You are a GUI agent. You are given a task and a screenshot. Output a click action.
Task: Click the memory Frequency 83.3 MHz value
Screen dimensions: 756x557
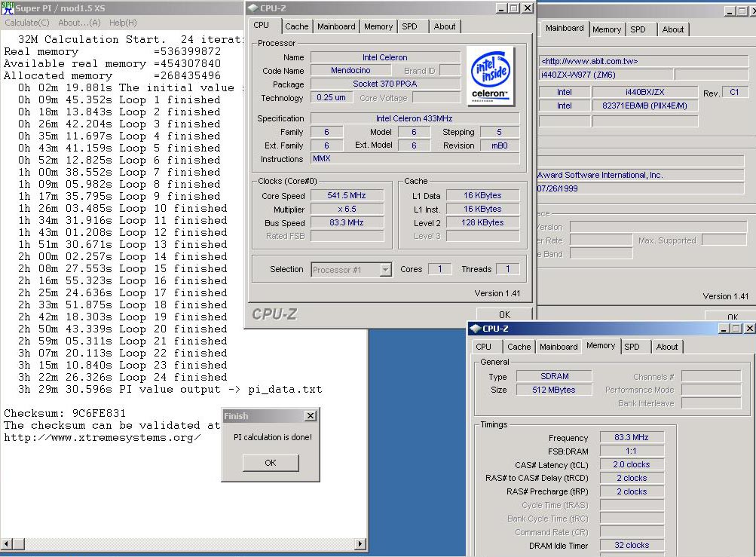tap(632, 437)
